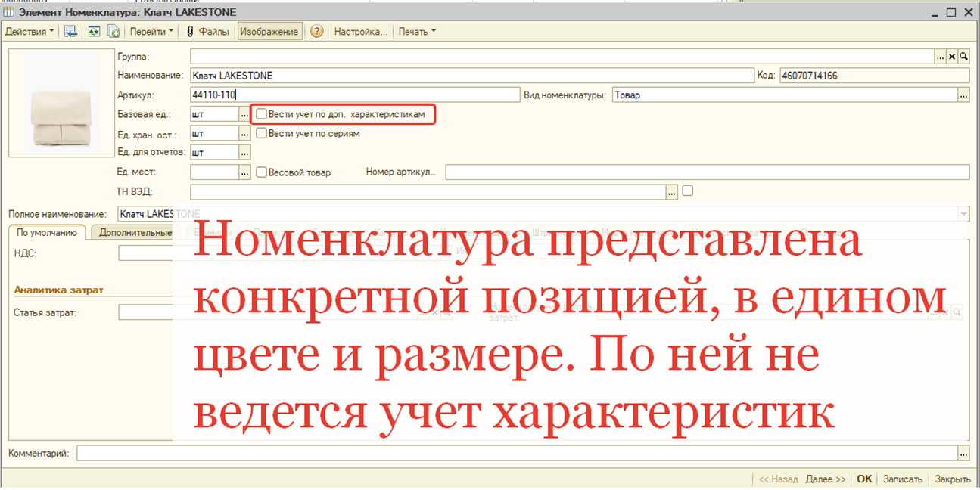Enable Вести учет по доп. характеристикам checkbox
The width and height of the screenshot is (980, 490).
[x=262, y=114]
